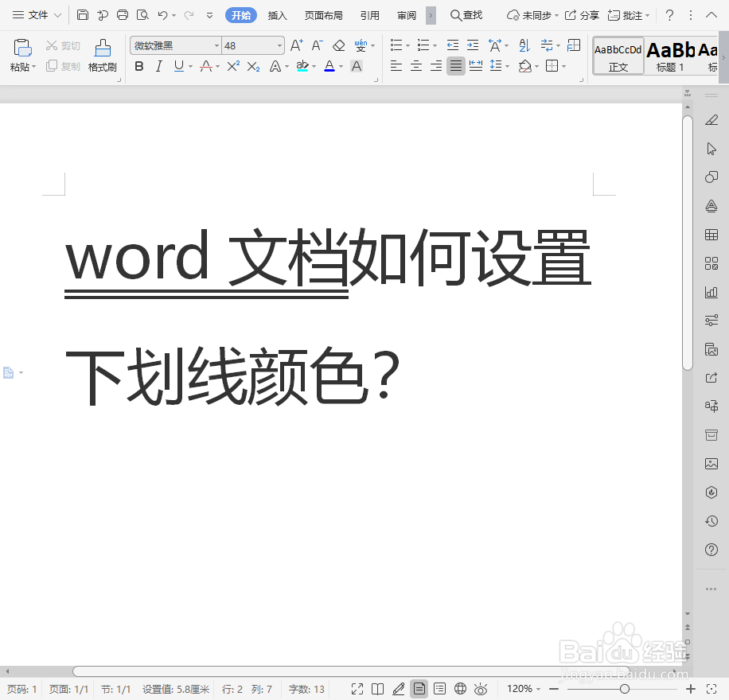Switch to page layout view in status bar
This screenshot has width=729, height=700.
[x=419, y=689]
